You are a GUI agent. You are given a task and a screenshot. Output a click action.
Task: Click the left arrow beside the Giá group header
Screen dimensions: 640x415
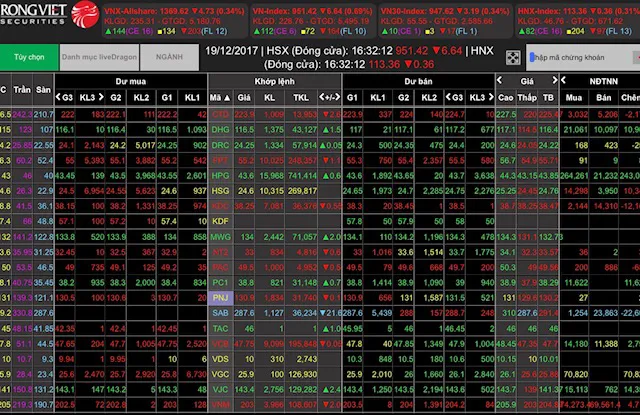pyautogui.click(x=498, y=77)
